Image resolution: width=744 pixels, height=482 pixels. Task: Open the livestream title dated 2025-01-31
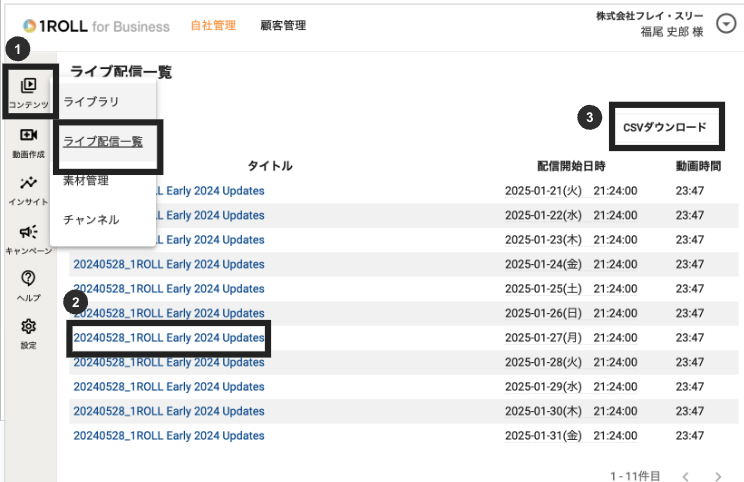click(169, 435)
